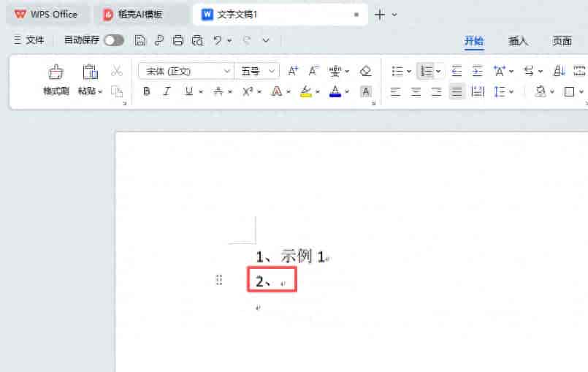This screenshot has height=372, width=588.
Task: Click the Redo arrow
Action: click(247, 39)
